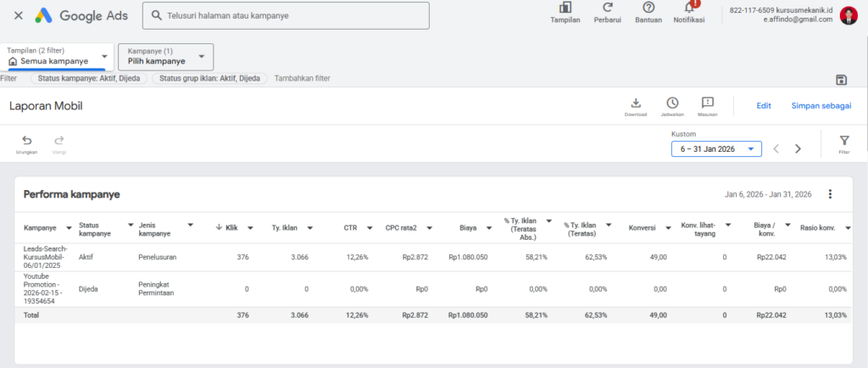The image size is (868, 368).
Task: Click the Masukan feedback icon
Action: pos(708,103)
